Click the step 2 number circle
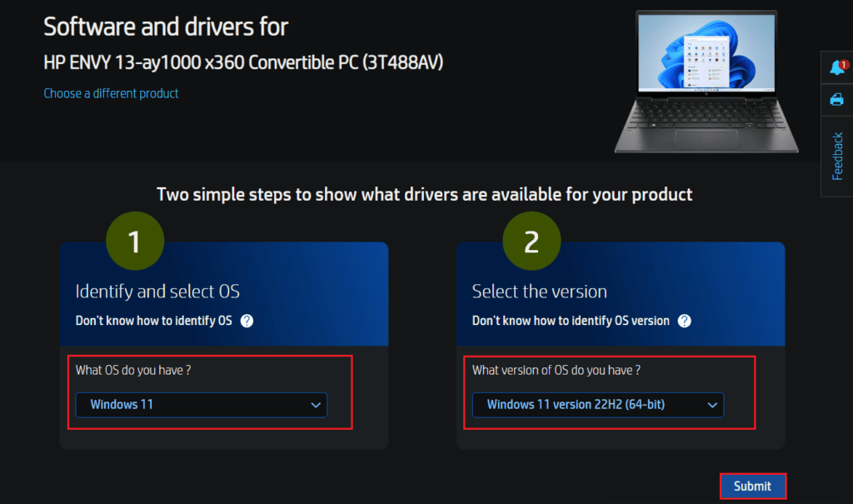853x504 pixels. pos(531,242)
